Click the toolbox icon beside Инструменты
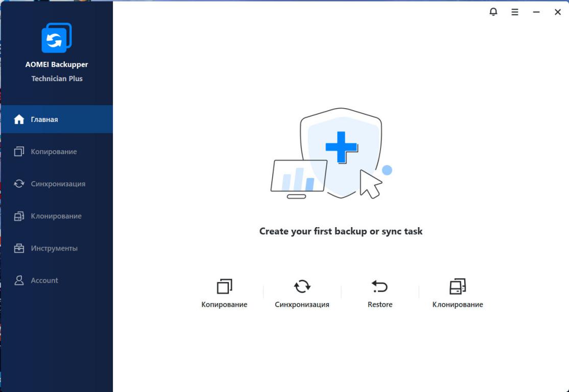The image size is (569, 392). 19,249
